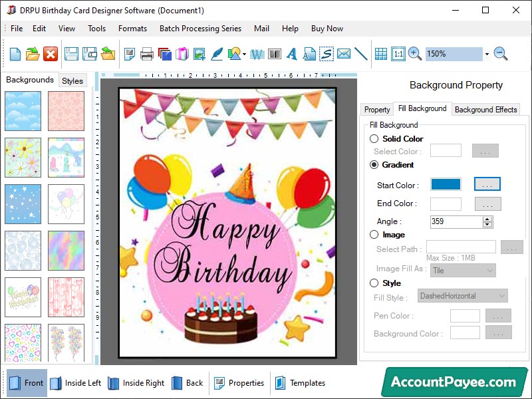Click the Start Color swatch
532x399 pixels.
[445, 184]
